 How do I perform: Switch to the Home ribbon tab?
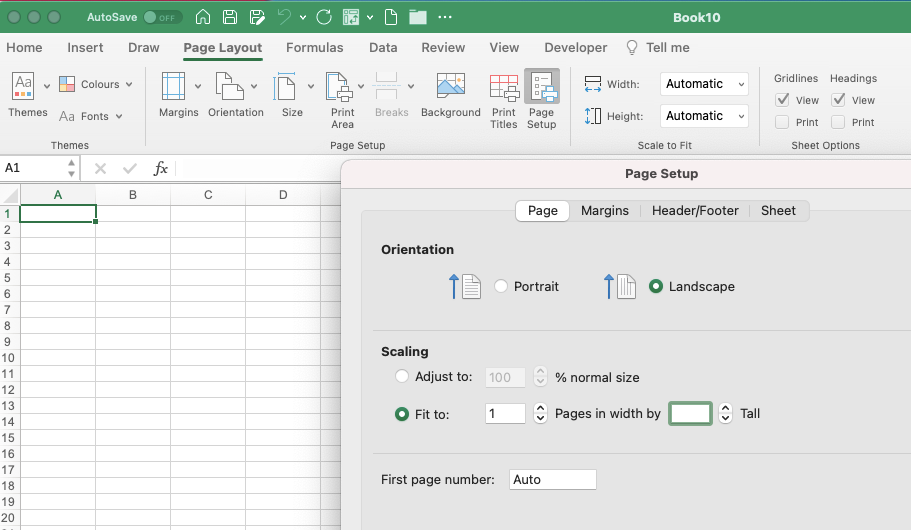click(24, 48)
